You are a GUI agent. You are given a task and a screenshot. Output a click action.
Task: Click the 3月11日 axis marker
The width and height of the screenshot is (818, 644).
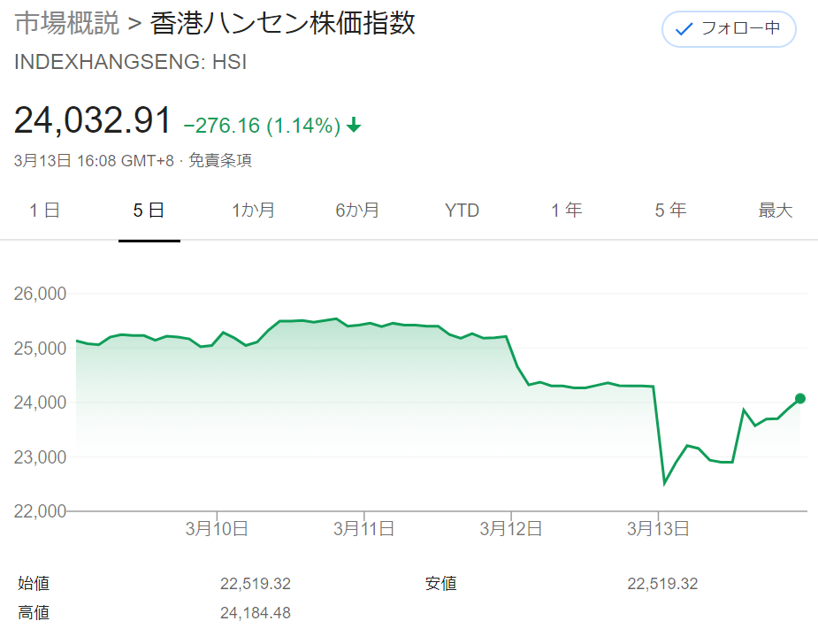coord(363,529)
